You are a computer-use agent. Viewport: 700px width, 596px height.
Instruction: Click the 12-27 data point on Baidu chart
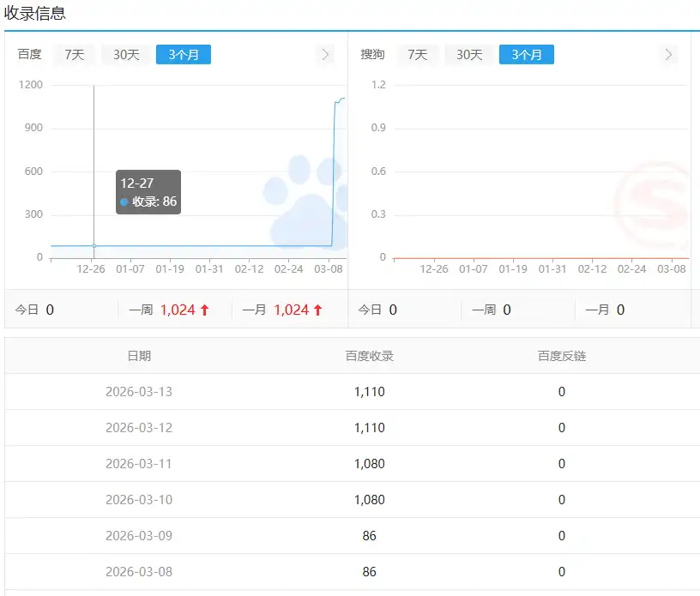tap(94, 246)
